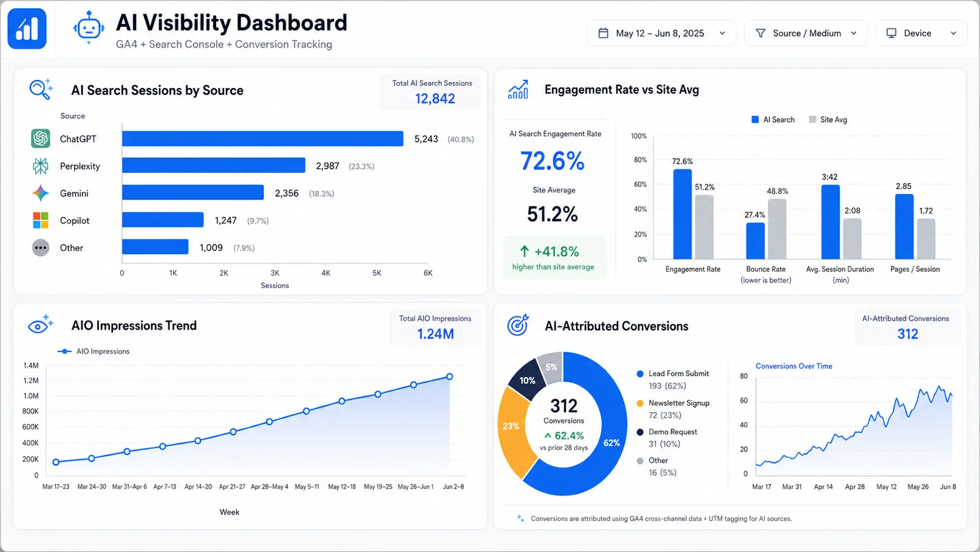The width and height of the screenshot is (980, 552).
Task: Select the Demo Request legend dot
Action: 640,432
